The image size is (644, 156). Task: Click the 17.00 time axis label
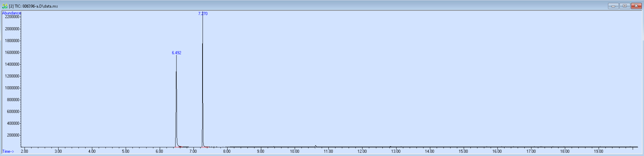(531, 151)
